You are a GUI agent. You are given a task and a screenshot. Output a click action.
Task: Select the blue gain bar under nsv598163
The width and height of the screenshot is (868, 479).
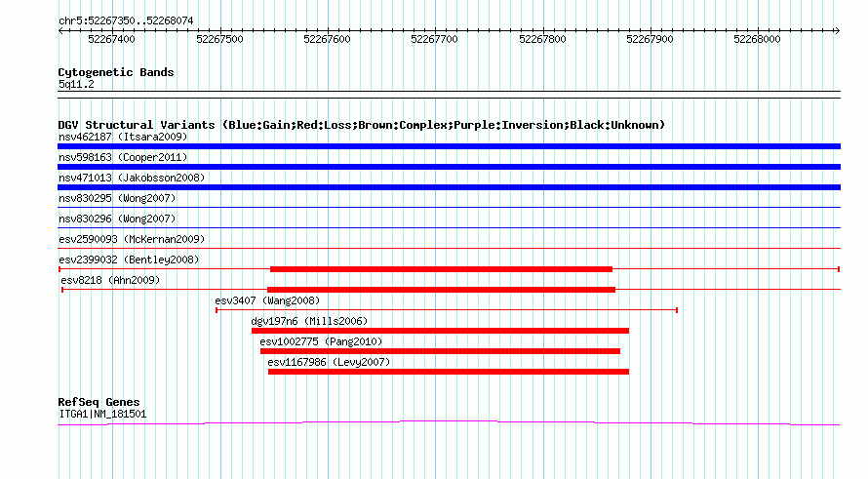449,167
